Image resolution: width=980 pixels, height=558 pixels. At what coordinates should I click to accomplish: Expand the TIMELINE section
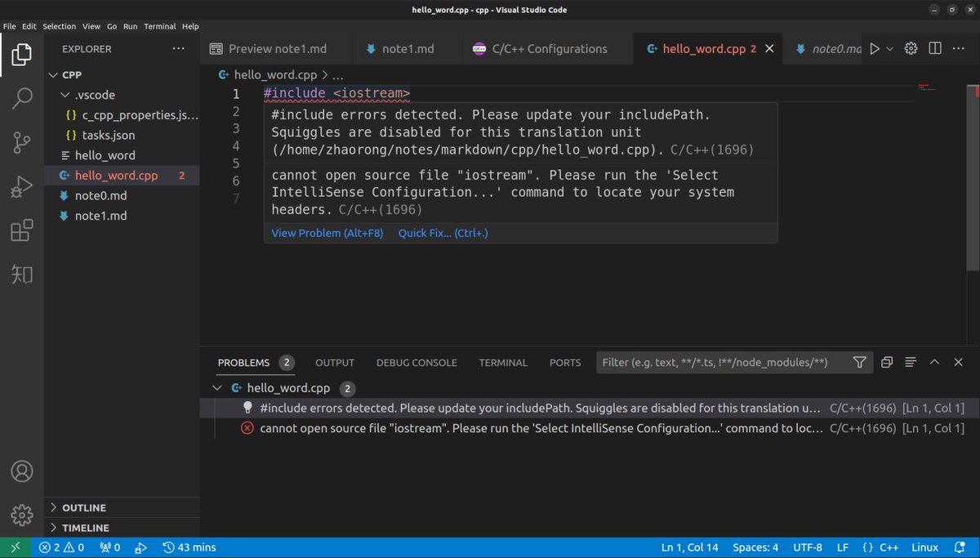click(122, 528)
